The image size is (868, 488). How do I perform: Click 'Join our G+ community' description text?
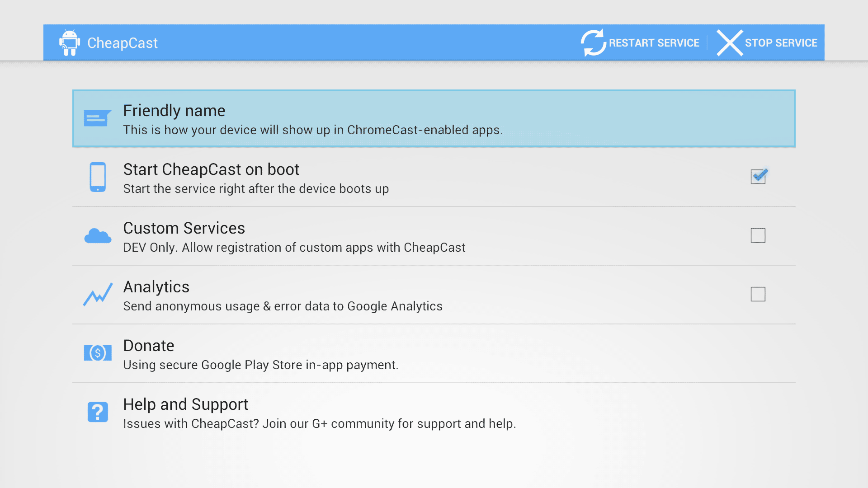pos(320,424)
